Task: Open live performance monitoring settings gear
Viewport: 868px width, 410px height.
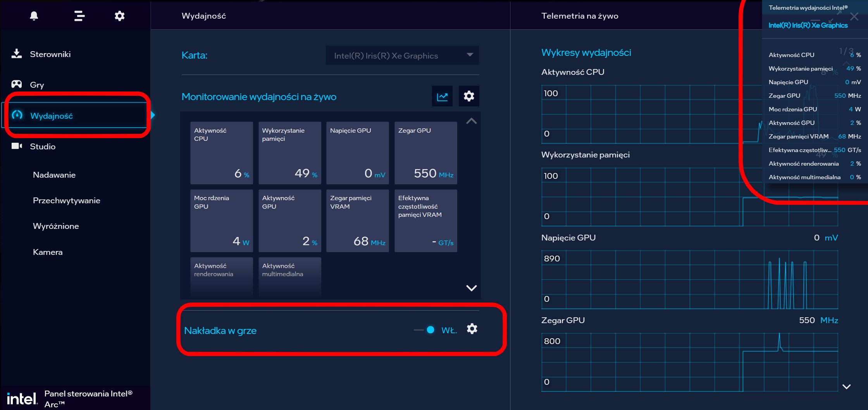Action: click(469, 96)
